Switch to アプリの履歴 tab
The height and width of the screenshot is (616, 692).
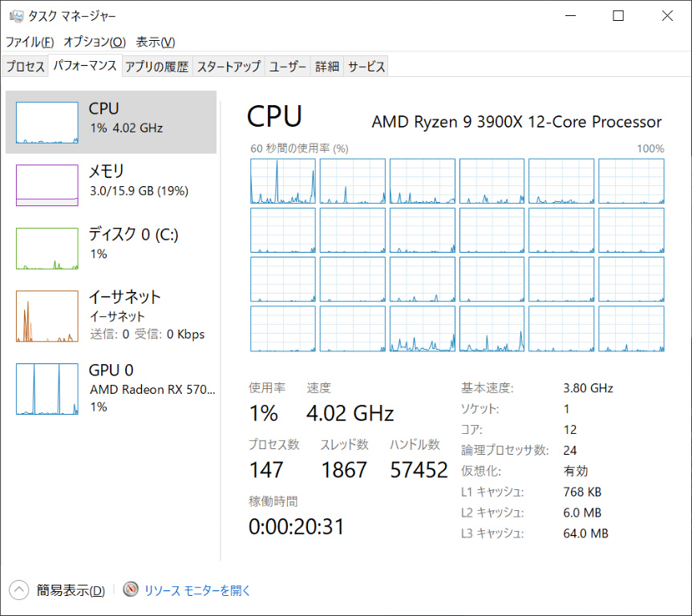point(156,67)
